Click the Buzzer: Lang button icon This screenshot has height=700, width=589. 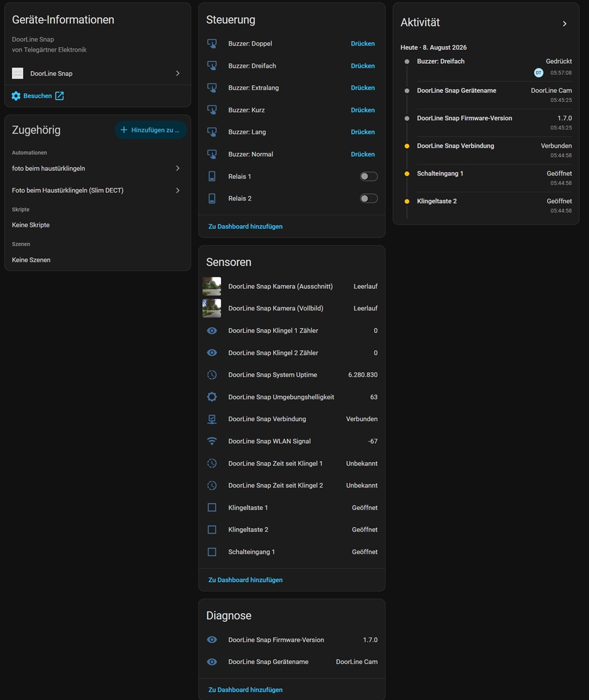click(212, 132)
